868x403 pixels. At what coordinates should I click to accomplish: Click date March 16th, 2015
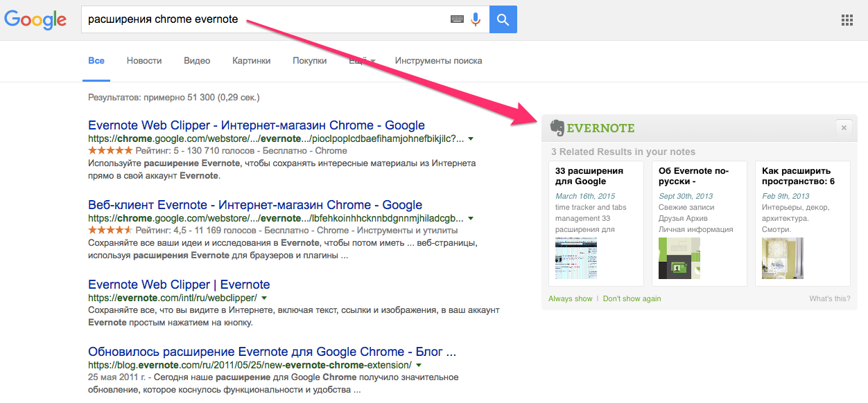pyautogui.click(x=585, y=196)
